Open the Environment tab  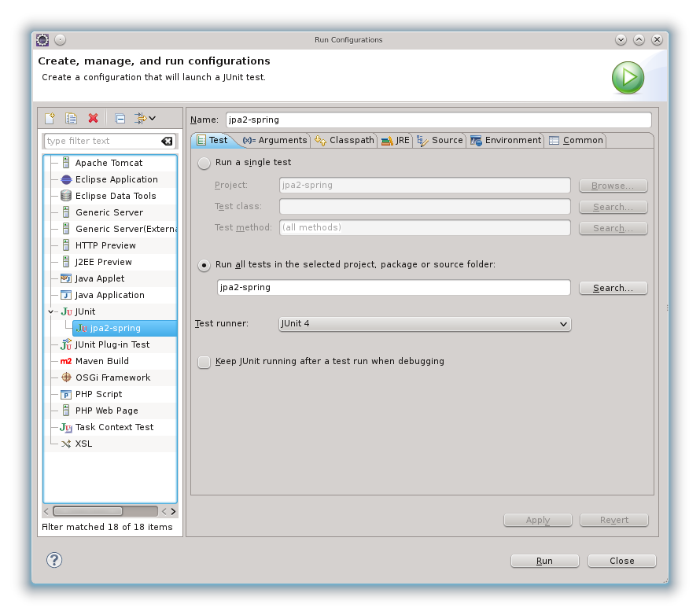[x=506, y=141]
